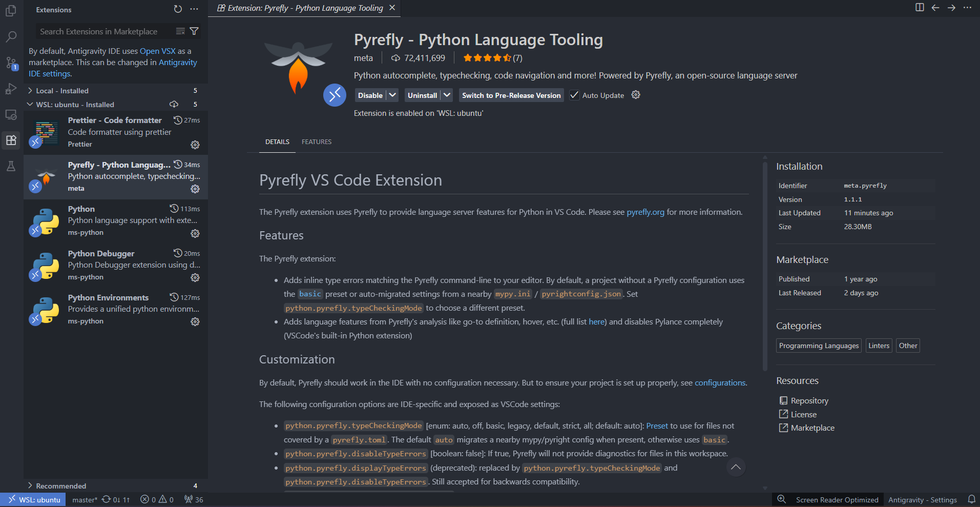Synchronize changes in status bar
Screen dimensions: 980x507
116,499
